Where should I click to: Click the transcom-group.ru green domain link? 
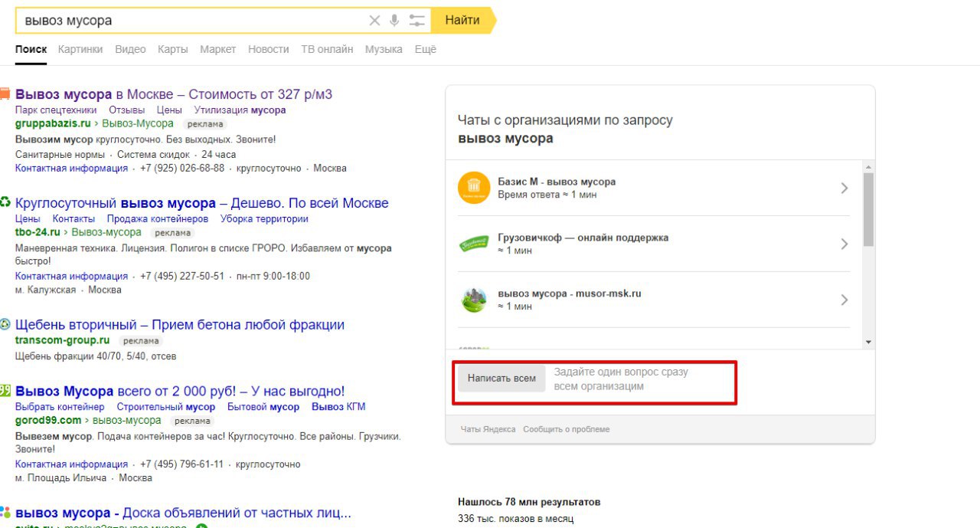point(63,340)
